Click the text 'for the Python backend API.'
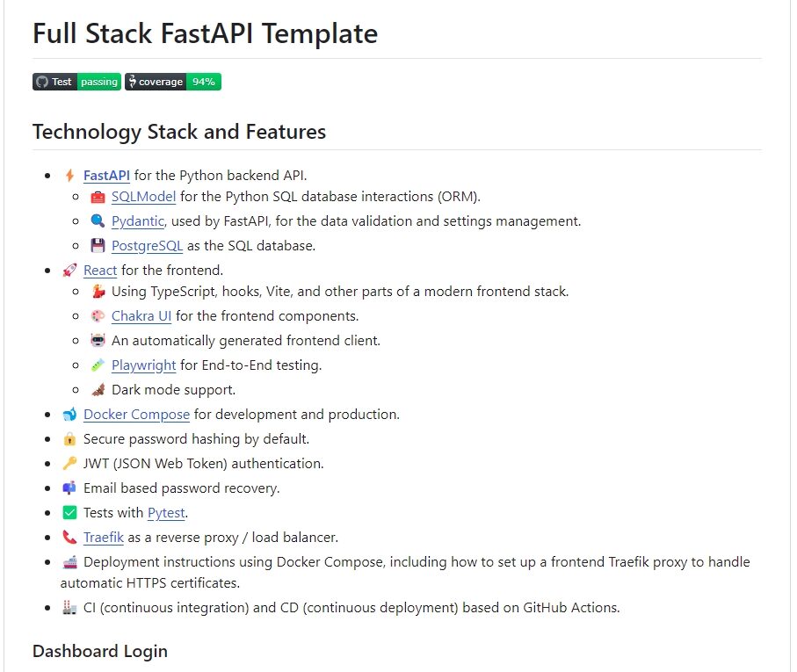The image size is (797, 672). [221, 176]
